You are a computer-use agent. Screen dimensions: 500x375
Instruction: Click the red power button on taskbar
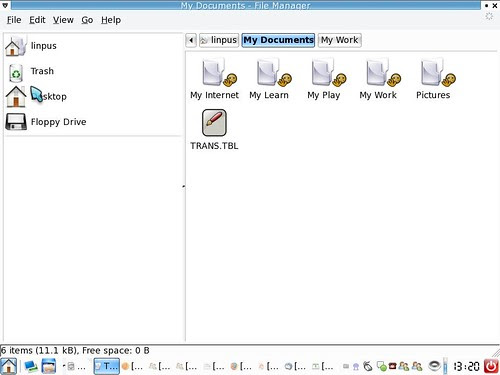pyautogui.click(x=491, y=366)
